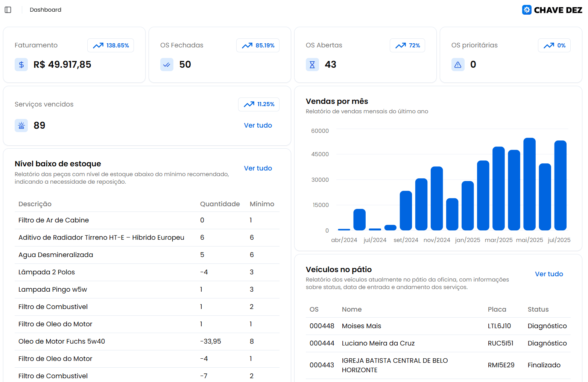Click the Serviços vencidos siren icon
This screenshot has height=382, width=588.
click(21, 126)
